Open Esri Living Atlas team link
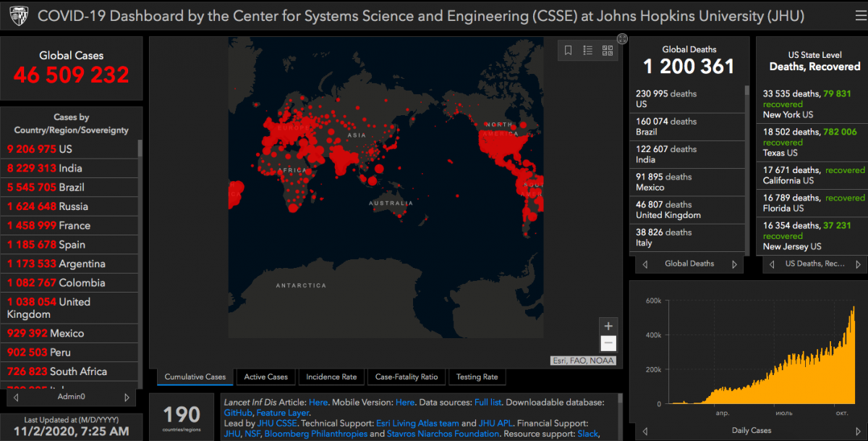 coord(417,423)
